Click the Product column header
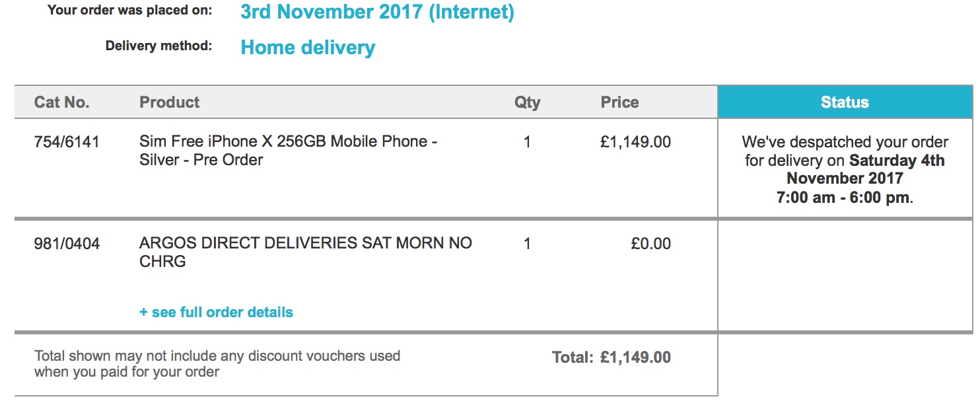 169,102
